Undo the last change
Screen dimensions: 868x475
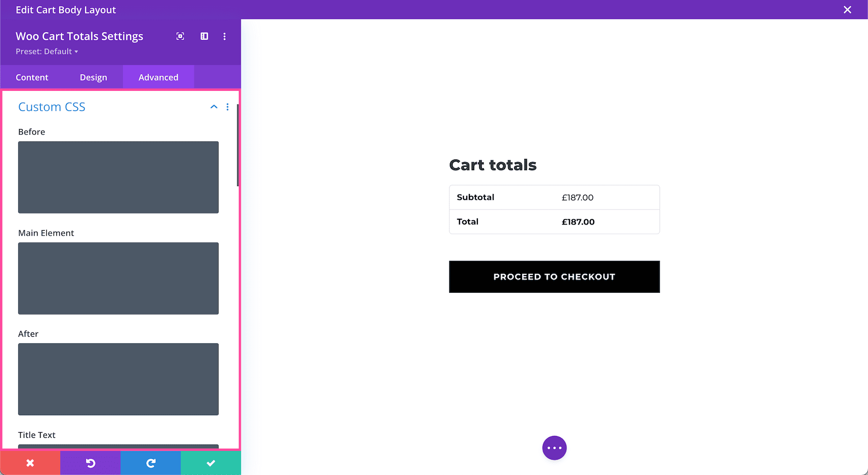90,462
